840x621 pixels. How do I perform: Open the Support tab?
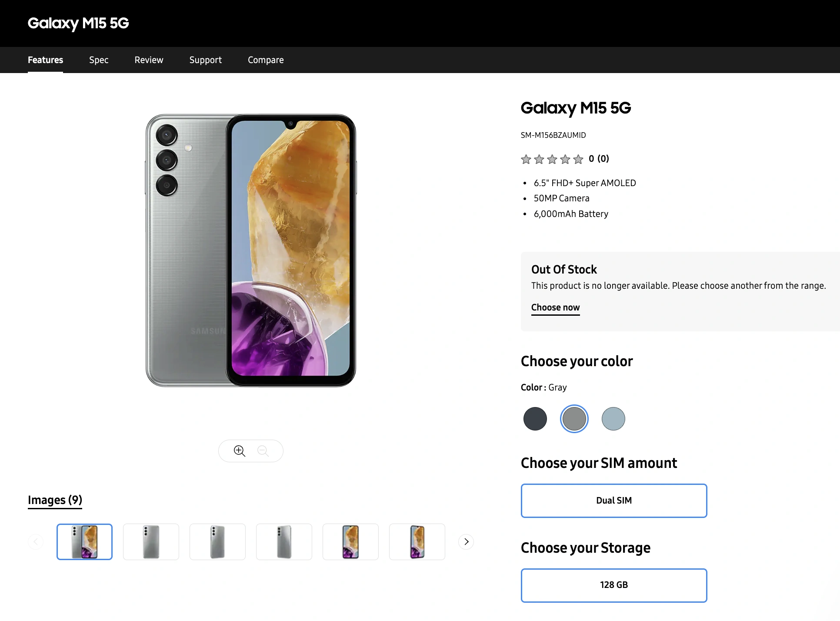click(206, 60)
